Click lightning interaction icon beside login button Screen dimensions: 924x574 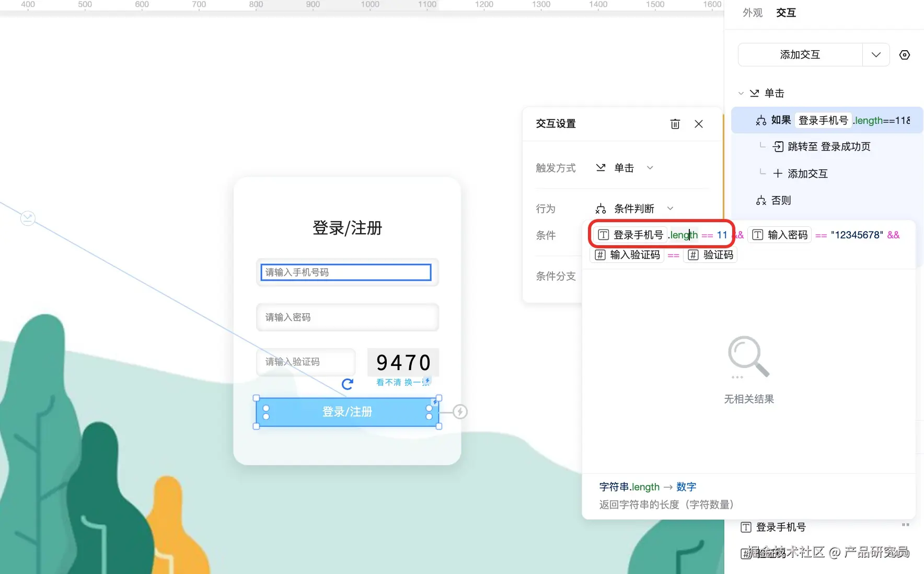click(x=460, y=412)
